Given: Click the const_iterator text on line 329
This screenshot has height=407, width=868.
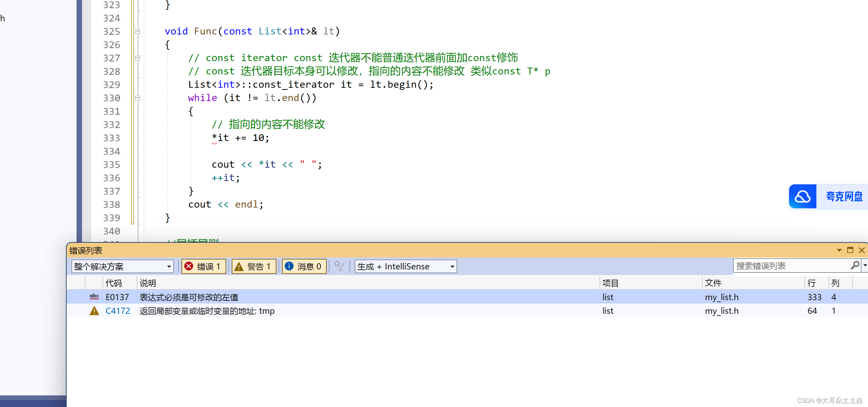Looking at the screenshot, I should 294,85.
